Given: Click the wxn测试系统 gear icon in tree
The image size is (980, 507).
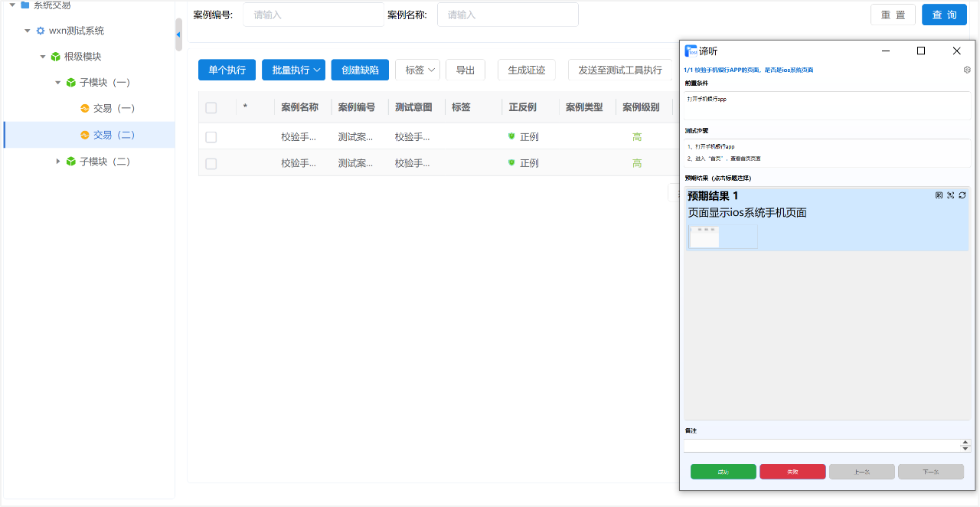Looking at the screenshot, I should coord(41,31).
